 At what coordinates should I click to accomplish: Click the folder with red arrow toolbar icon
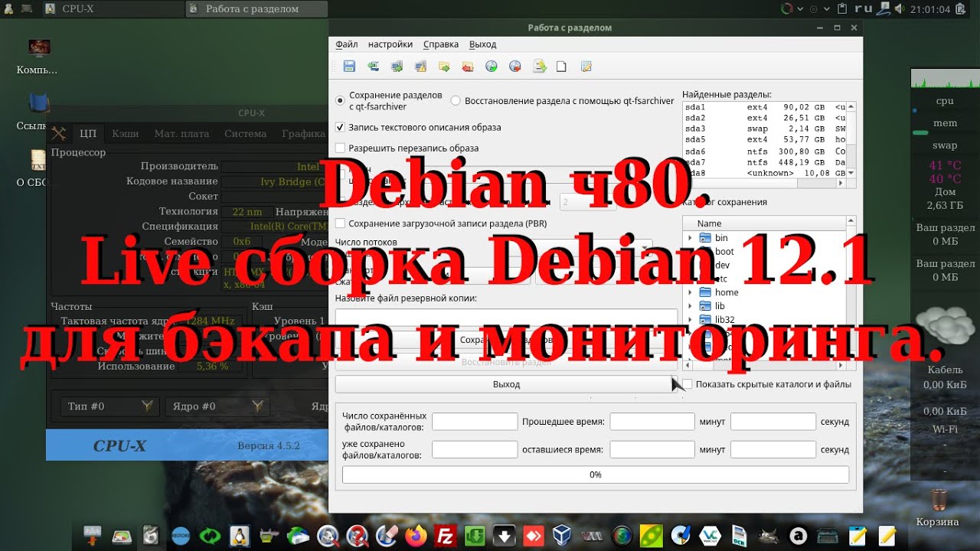coord(468,67)
